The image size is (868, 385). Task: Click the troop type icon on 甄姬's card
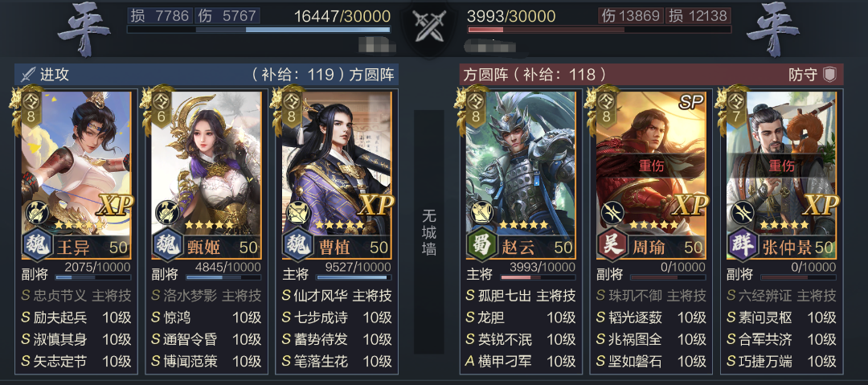[x=166, y=212]
